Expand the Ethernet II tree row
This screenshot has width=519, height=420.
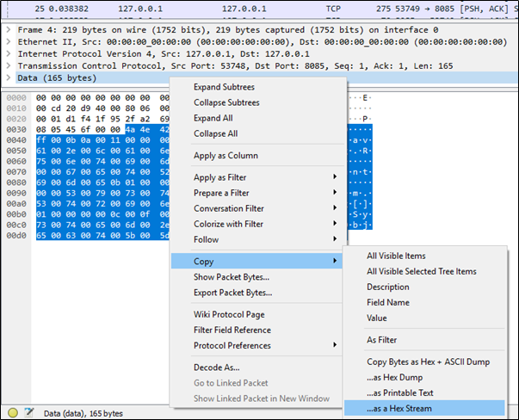(9, 41)
